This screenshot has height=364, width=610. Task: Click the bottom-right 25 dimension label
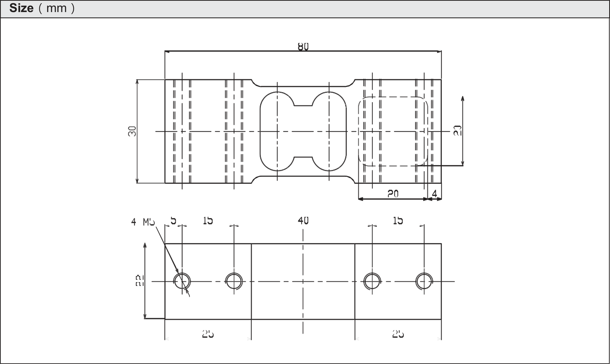click(x=398, y=334)
